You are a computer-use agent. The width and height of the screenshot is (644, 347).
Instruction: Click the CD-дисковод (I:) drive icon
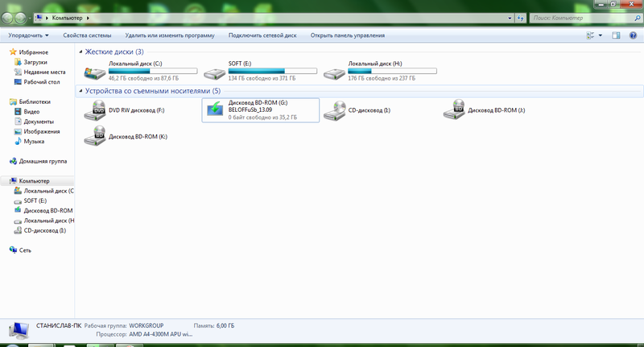(x=334, y=111)
